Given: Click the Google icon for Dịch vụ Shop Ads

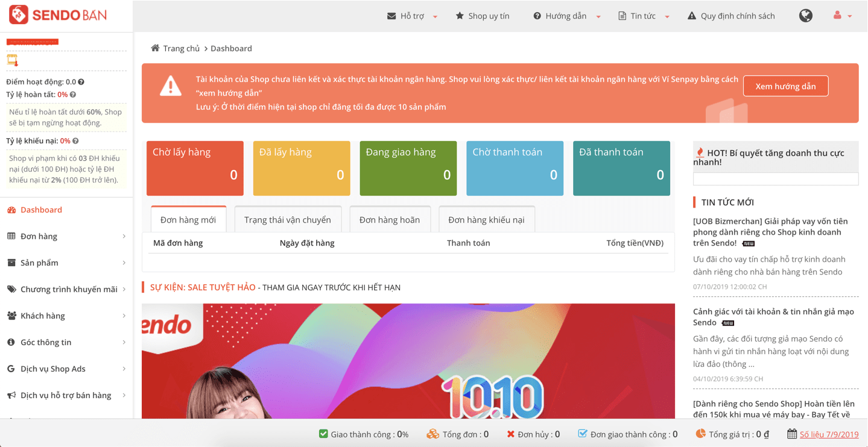Looking at the screenshot, I should pyautogui.click(x=11, y=369).
